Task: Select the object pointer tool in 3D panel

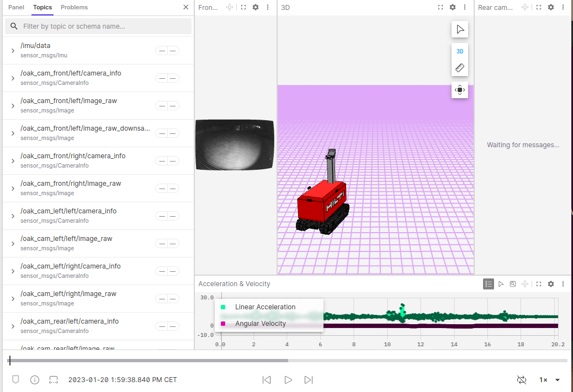Action: (460, 29)
